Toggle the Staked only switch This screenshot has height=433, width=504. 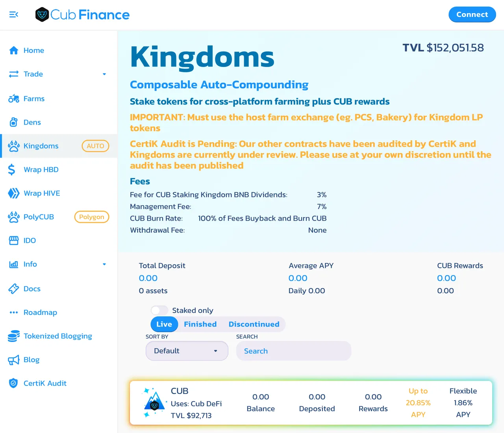tap(159, 310)
